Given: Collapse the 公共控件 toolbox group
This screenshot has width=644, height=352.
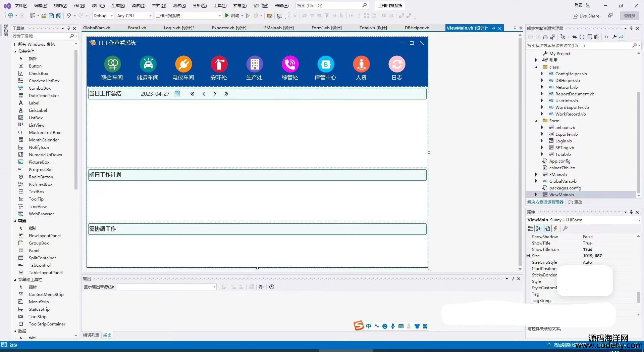Looking at the screenshot, I should tap(15, 51).
